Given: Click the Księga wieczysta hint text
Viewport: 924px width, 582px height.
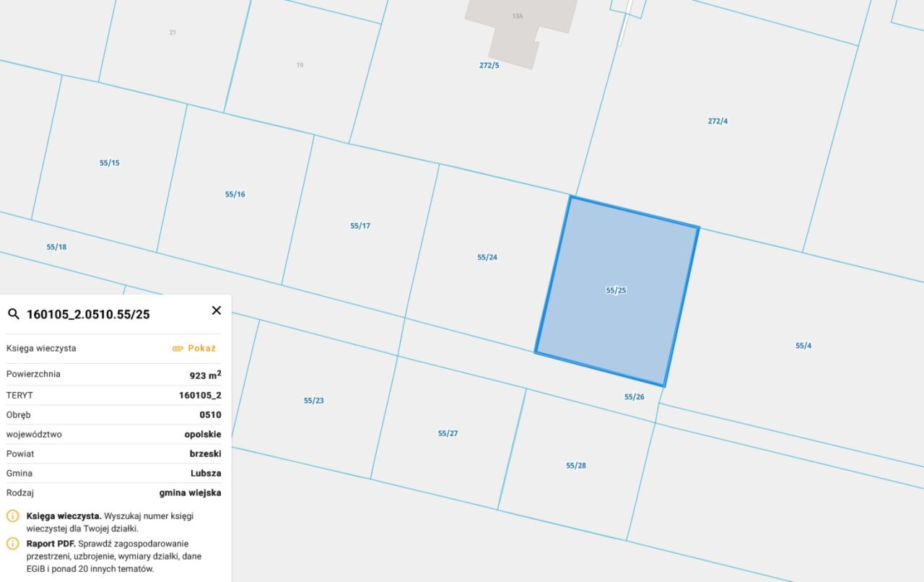Looking at the screenshot, I should click(x=110, y=522).
